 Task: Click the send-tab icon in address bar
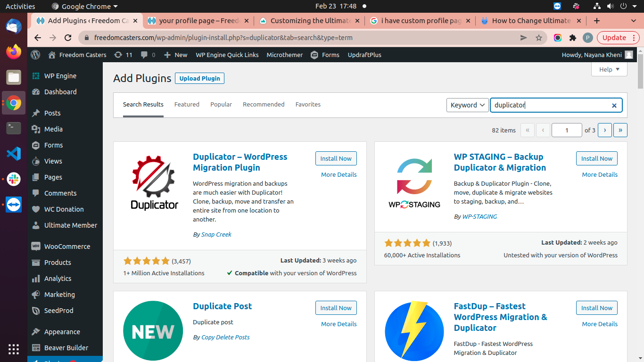click(x=523, y=38)
